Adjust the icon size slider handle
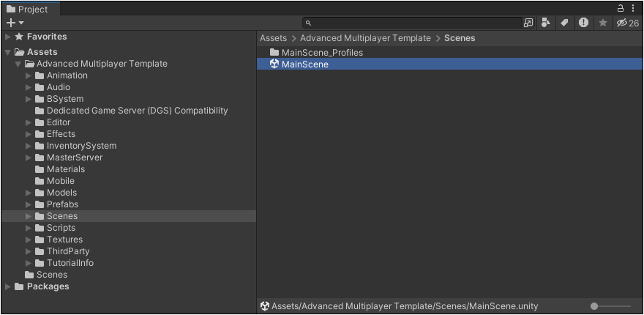This screenshot has height=315, width=644. 594,306
